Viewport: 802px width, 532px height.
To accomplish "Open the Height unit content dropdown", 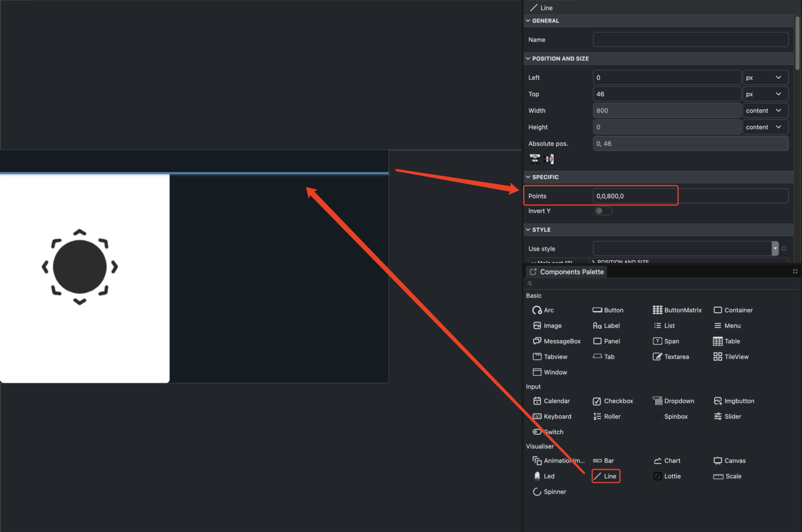I will click(x=765, y=127).
